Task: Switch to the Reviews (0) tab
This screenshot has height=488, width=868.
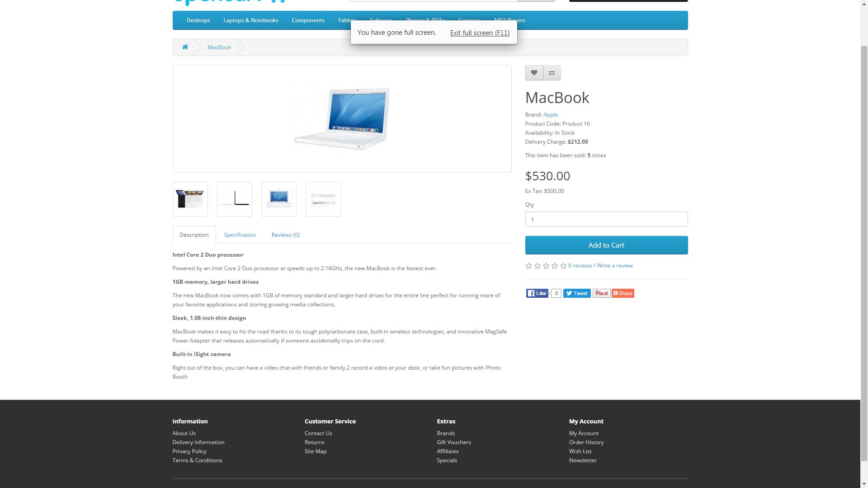Action: [285, 235]
